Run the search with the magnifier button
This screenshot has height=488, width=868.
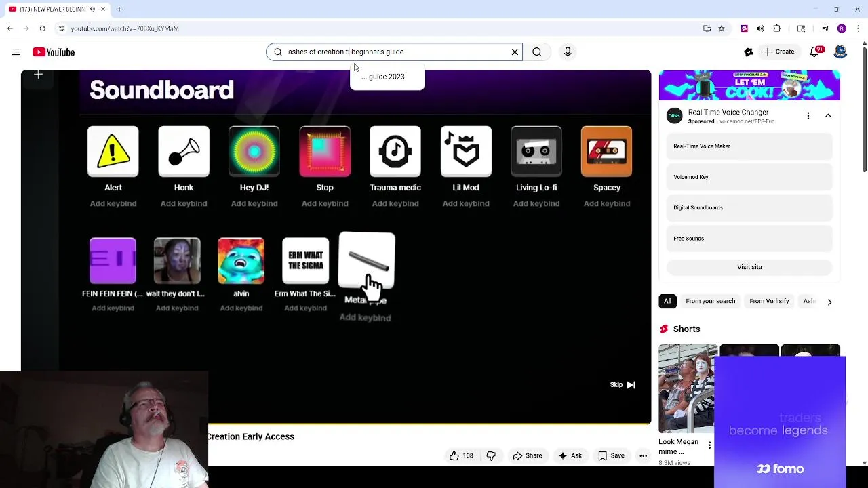(x=537, y=52)
